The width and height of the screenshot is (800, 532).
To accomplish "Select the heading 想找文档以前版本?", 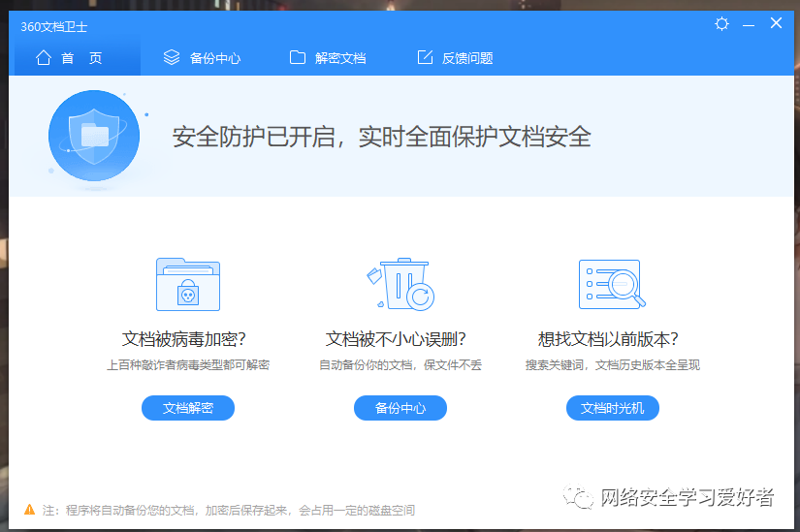I will click(x=608, y=339).
